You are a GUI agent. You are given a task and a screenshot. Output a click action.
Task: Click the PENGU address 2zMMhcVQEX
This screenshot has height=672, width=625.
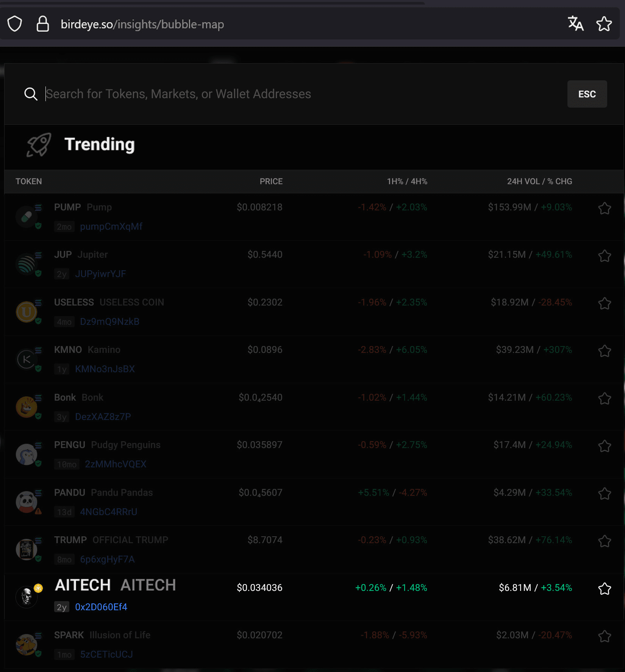pos(116,464)
